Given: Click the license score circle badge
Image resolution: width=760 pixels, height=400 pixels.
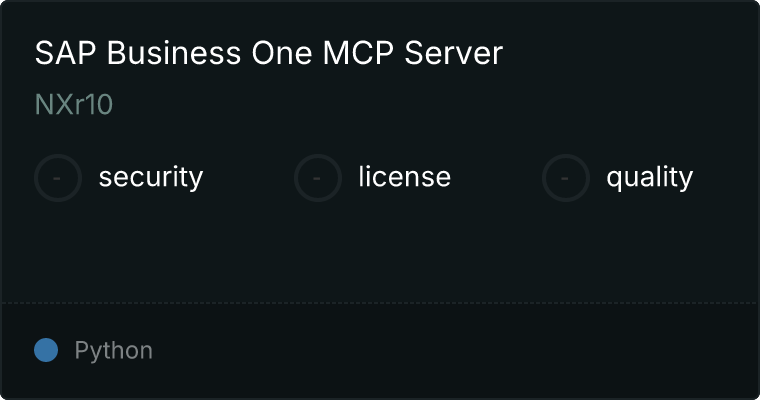Looking at the screenshot, I should click(317, 178).
